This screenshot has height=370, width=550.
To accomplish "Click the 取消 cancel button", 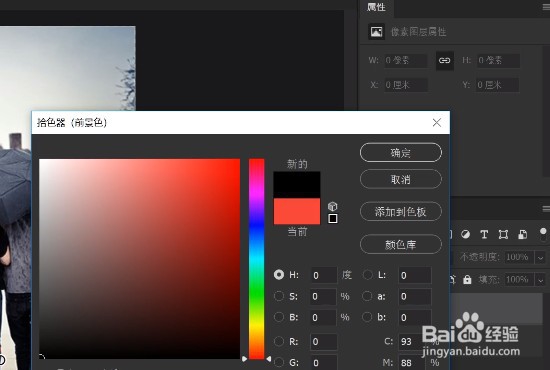I will (401, 179).
